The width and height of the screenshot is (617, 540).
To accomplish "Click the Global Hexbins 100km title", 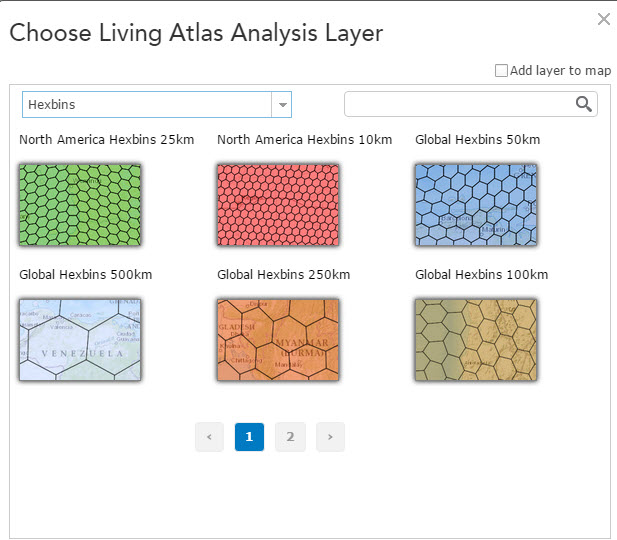I will point(481,275).
